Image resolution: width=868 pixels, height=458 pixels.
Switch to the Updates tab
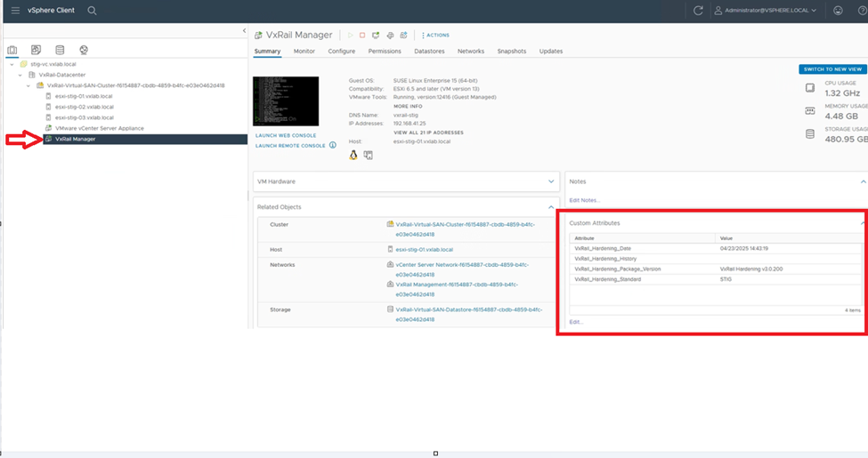(x=551, y=51)
